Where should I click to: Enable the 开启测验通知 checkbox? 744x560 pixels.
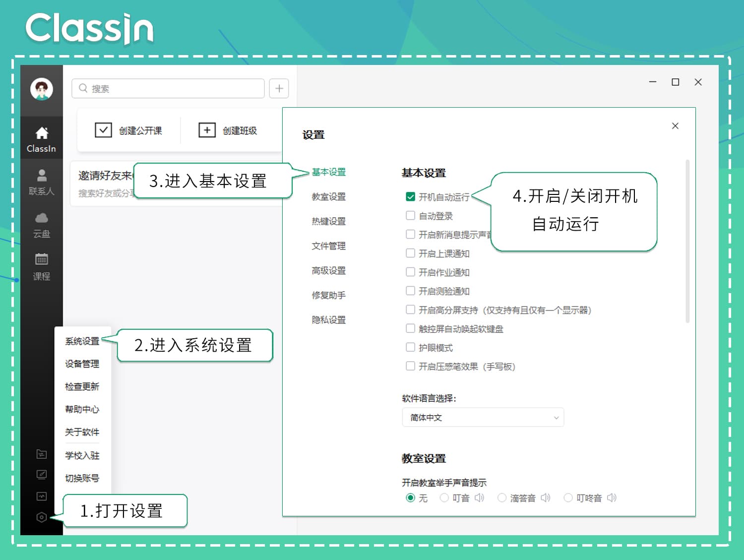[410, 291]
